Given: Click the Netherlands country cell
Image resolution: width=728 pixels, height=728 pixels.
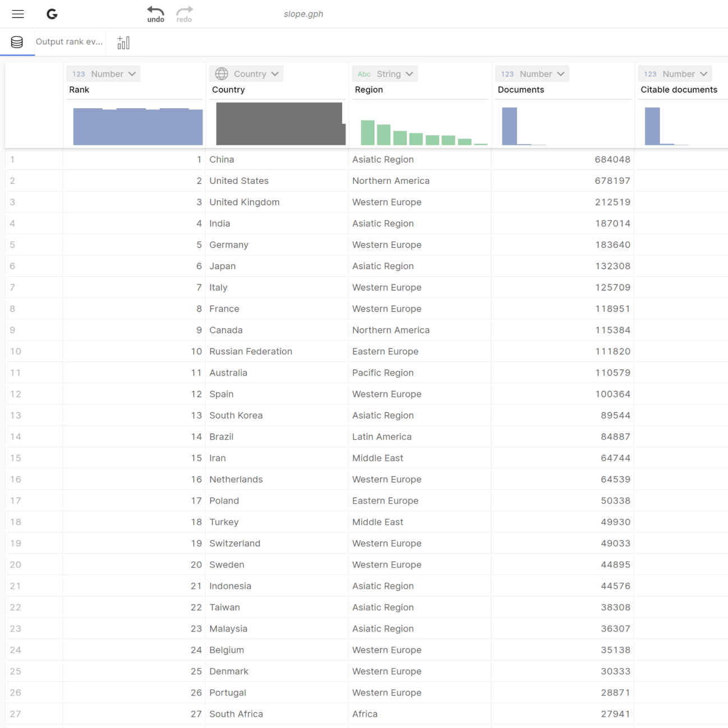Looking at the screenshot, I should (277, 479).
